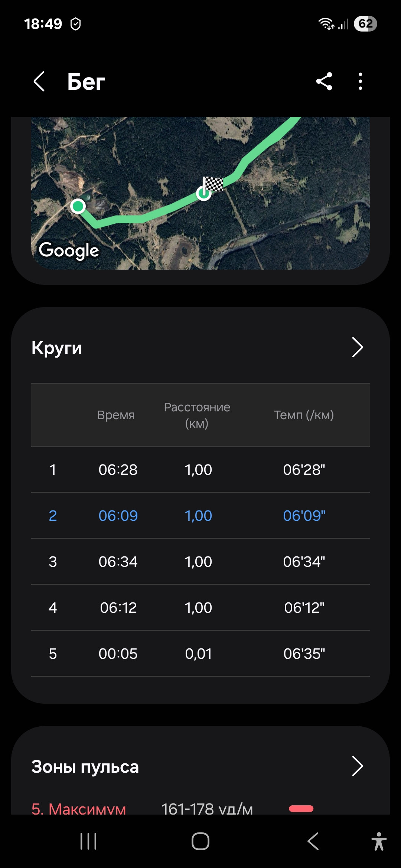Tap the Время column header

(x=116, y=415)
